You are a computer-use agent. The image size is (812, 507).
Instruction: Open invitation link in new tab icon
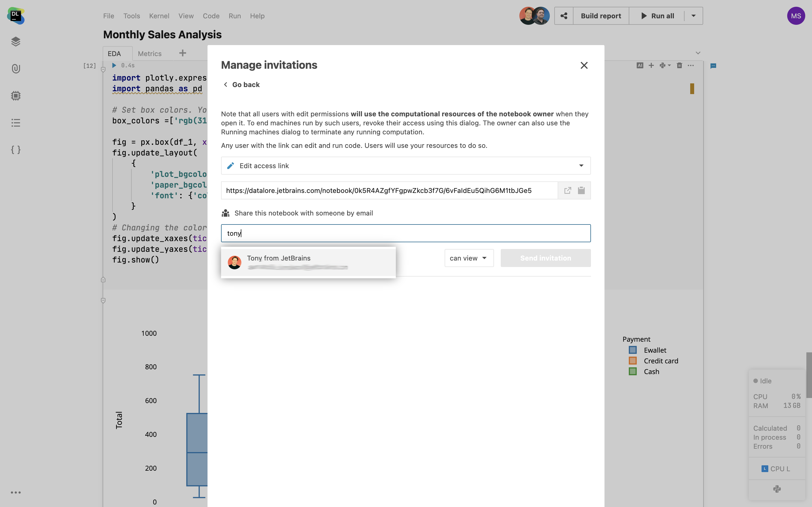pyautogui.click(x=567, y=190)
